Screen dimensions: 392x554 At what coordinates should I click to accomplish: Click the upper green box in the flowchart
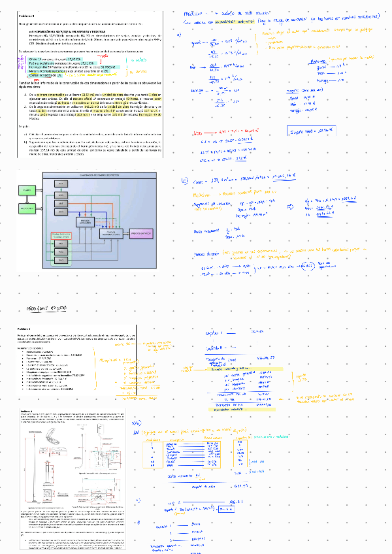pyautogui.click(x=27, y=189)
